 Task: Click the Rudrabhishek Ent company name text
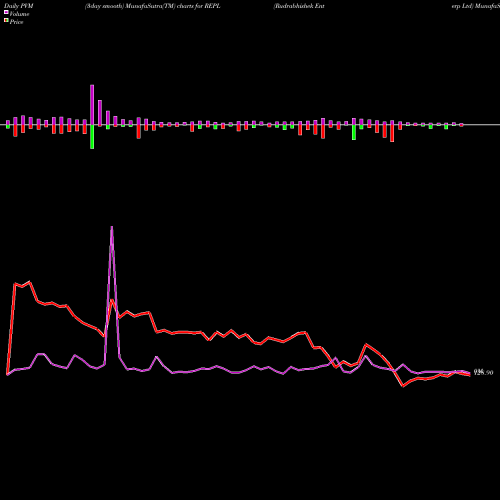pos(299,6)
